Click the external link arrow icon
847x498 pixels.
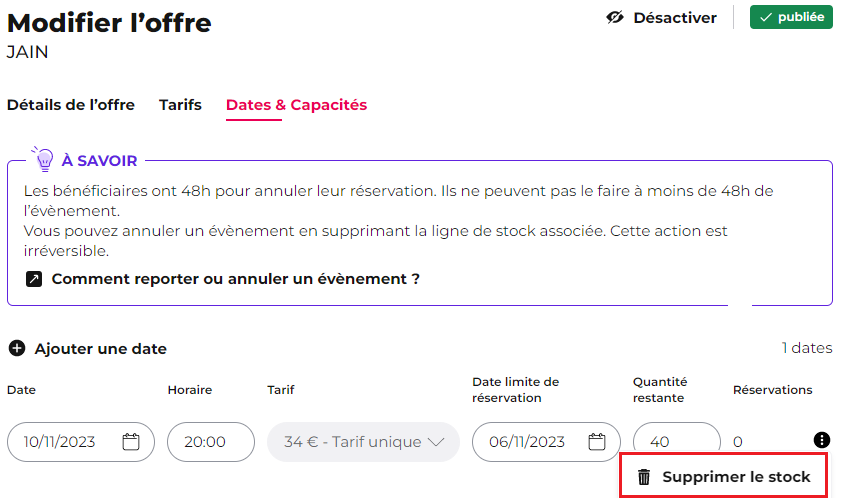pyautogui.click(x=34, y=279)
